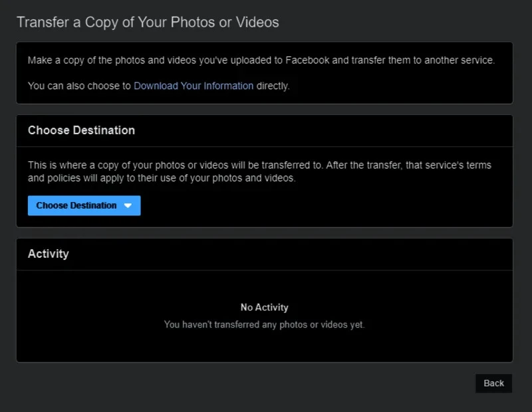Select the Choose Destination section heading
The width and height of the screenshot is (532, 412).
(x=81, y=130)
